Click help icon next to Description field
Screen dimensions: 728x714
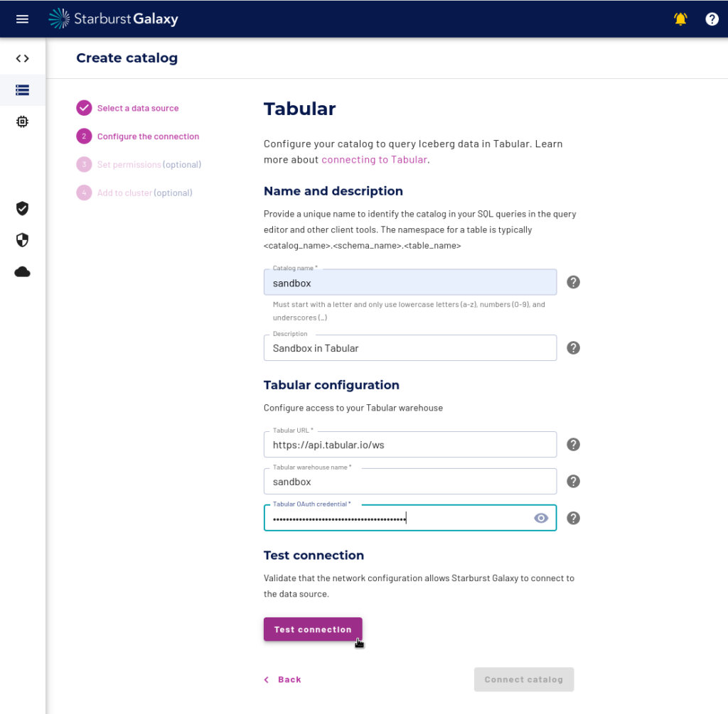click(x=573, y=348)
